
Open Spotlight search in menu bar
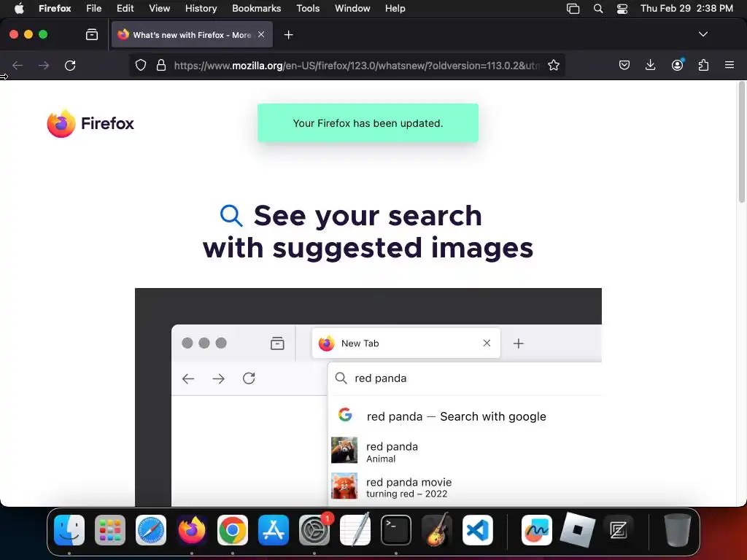(598, 9)
